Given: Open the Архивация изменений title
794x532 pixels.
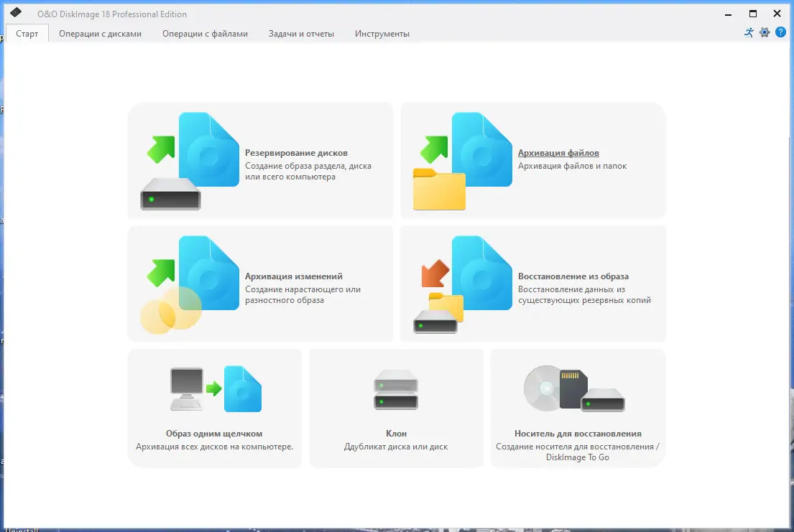Looking at the screenshot, I should (294, 276).
